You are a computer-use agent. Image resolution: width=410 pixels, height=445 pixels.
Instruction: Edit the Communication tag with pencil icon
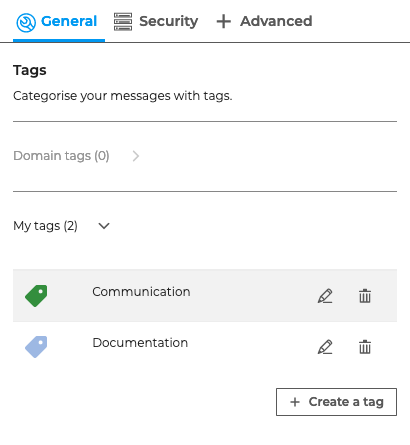(325, 296)
